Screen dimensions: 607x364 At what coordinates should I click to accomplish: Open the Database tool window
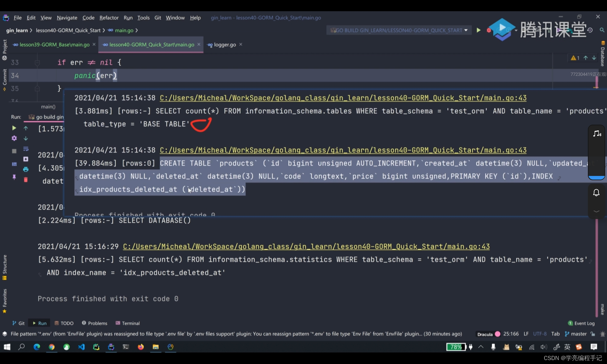click(x=602, y=53)
